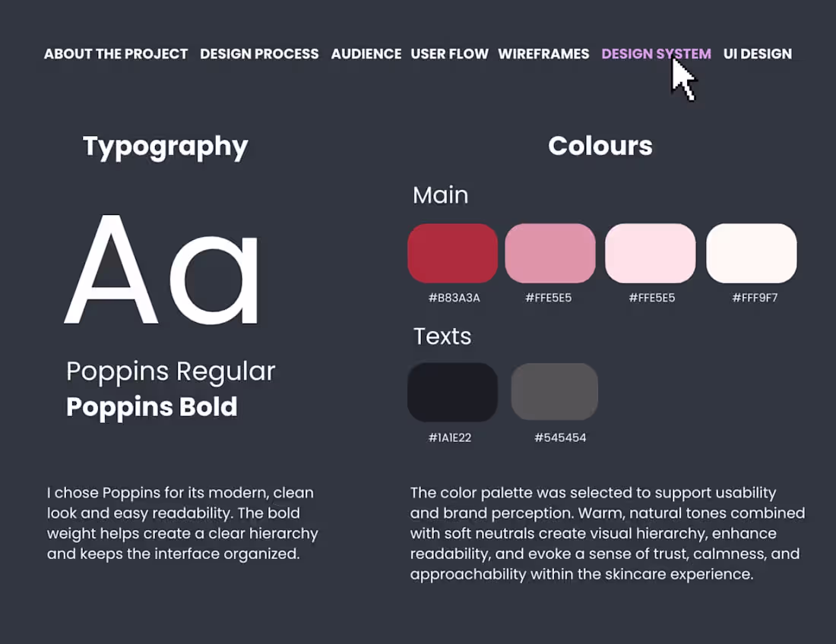The width and height of the screenshot is (836, 644).
Task: Select the AUDIENCE nav item
Action: point(366,54)
